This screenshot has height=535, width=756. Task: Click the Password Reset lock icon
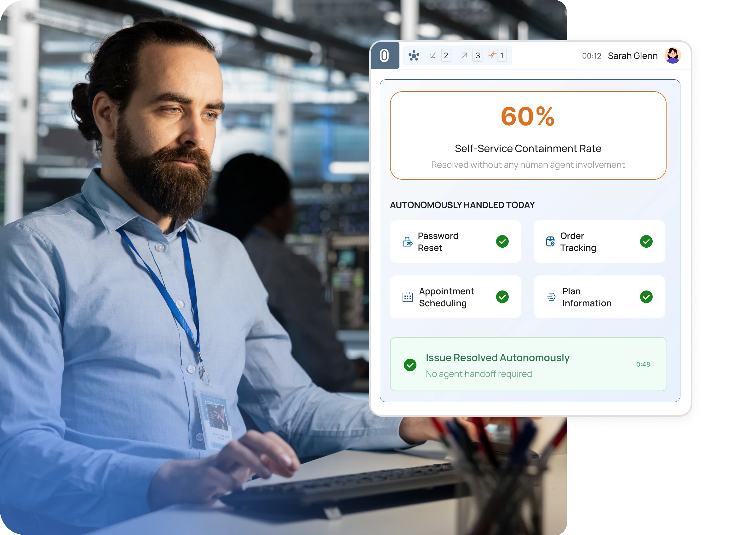click(x=407, y=242)
